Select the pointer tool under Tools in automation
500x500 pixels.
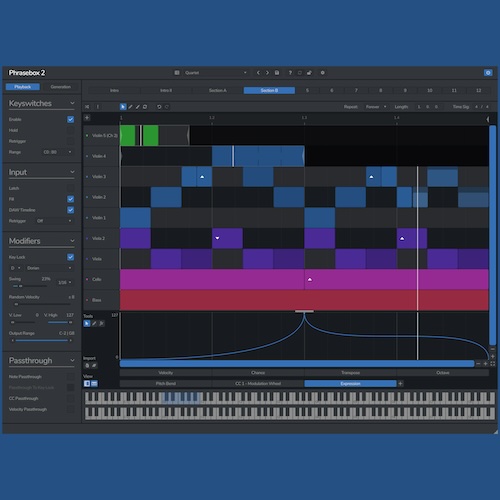87,323
